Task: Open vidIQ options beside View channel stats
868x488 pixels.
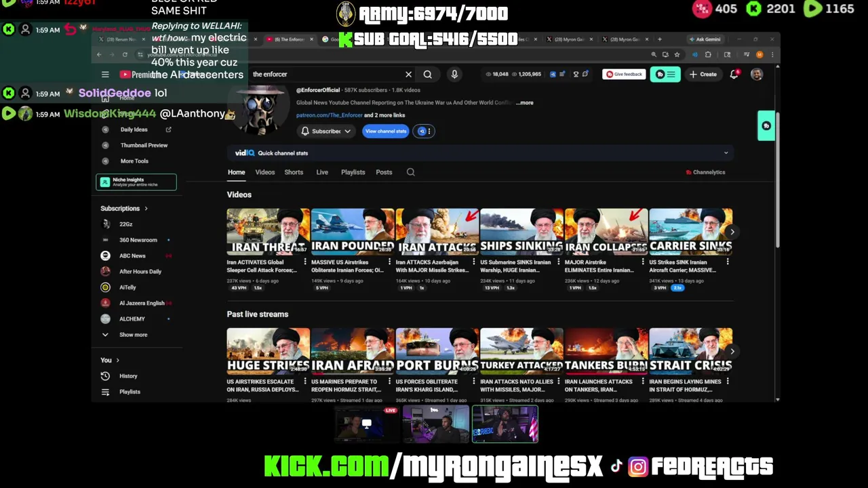Action: (423, 131)
